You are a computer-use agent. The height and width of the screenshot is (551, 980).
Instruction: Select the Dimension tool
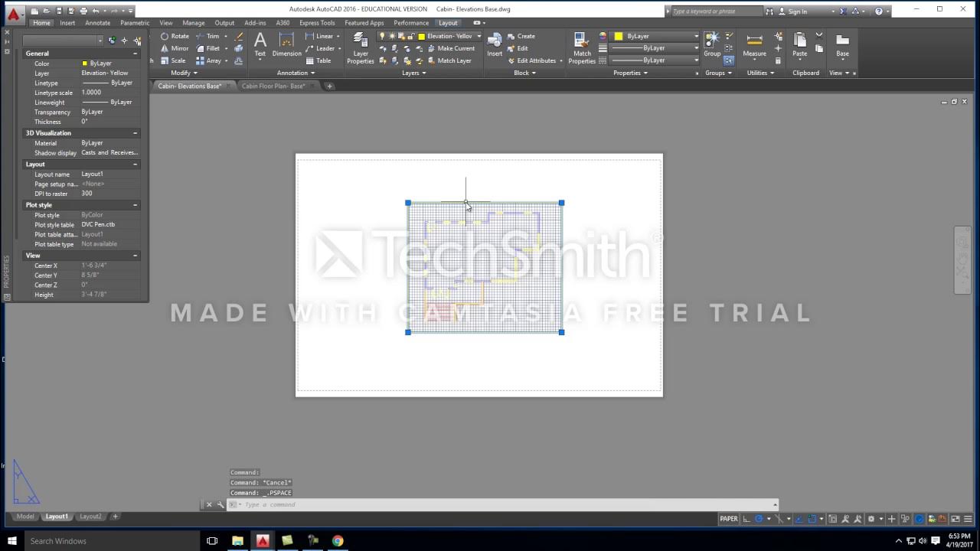(287, 44)
